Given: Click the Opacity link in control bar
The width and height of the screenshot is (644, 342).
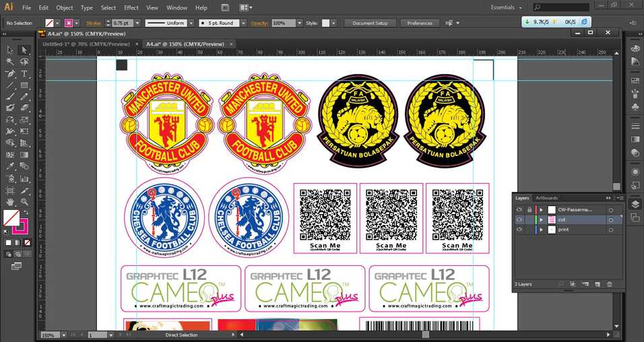Looking at the screenshot, I should [259, 24].
